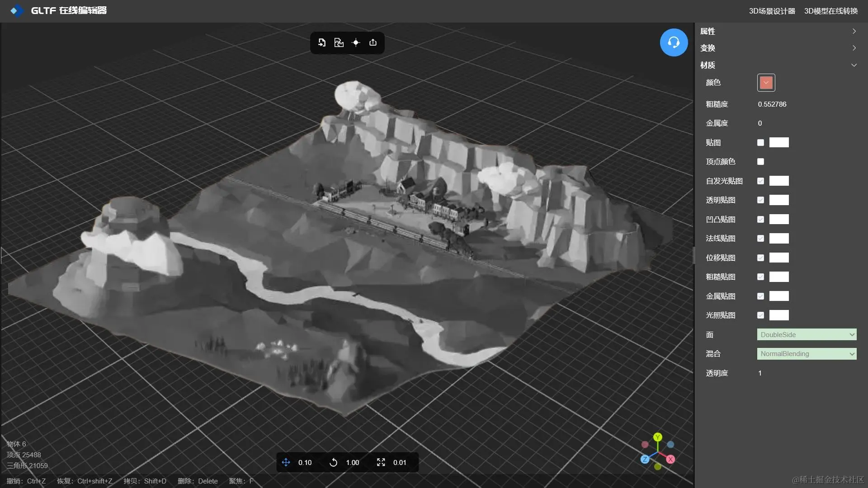Click the puzzle piece toolbar icon

coord(339,42)
